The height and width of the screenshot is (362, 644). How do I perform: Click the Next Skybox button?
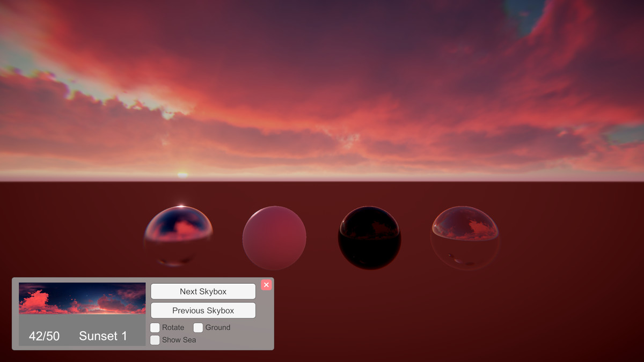pos(203,291)
